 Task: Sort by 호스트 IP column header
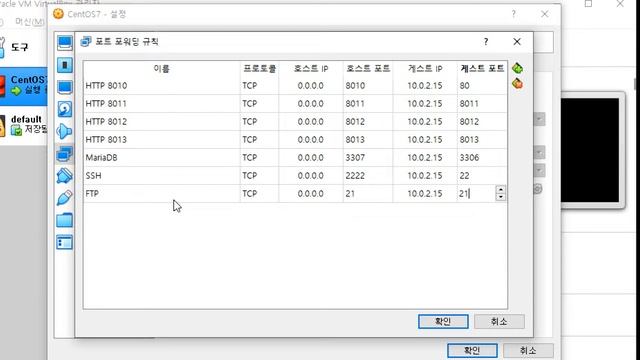tap(311, 69)
